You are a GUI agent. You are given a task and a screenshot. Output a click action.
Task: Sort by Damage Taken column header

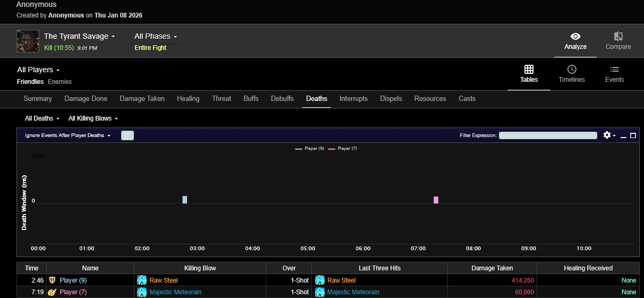(x=492, y=268)
